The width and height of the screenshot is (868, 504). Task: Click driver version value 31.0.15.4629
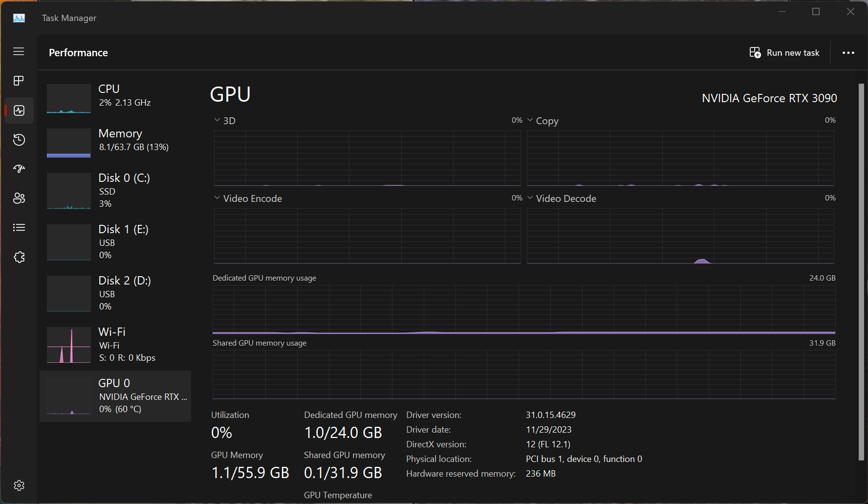[x=551, y=415]
